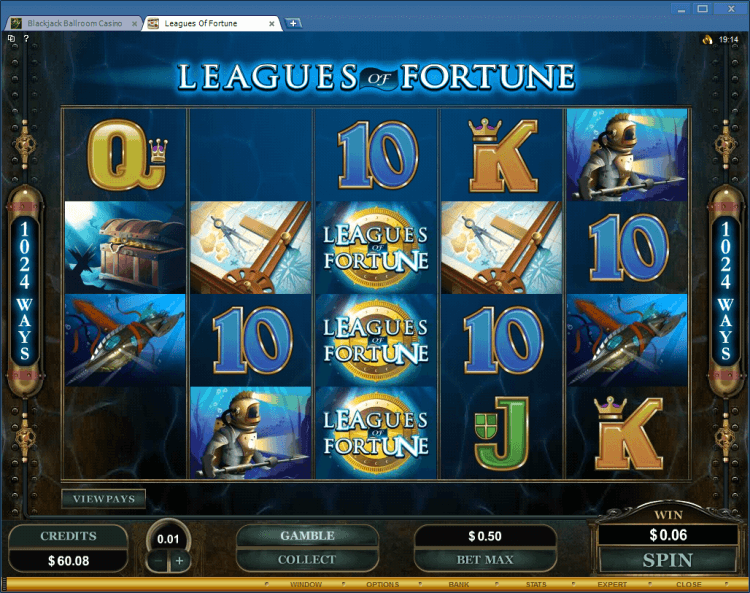Click the BET MAX button

click(x=485, y=559)
